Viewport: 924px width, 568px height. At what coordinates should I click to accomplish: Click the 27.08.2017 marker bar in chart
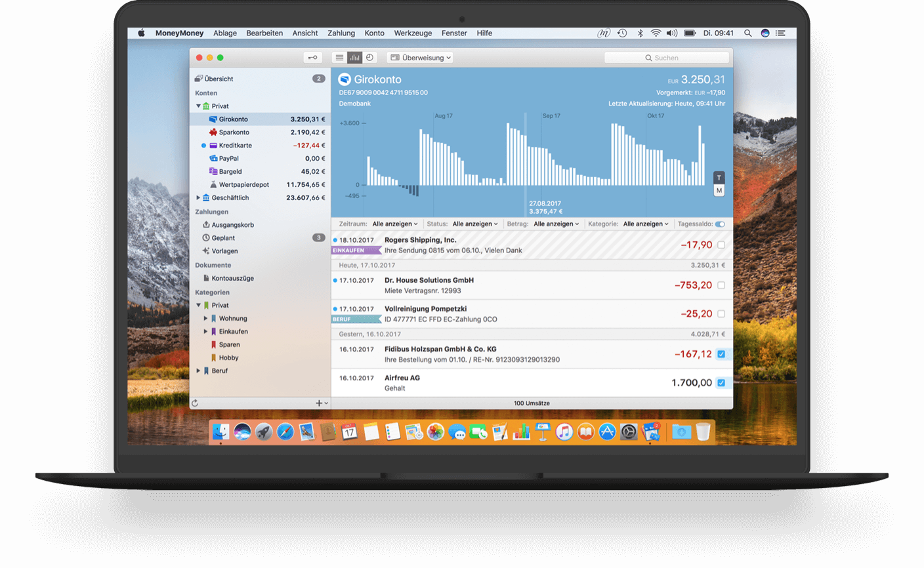[526, 157]
